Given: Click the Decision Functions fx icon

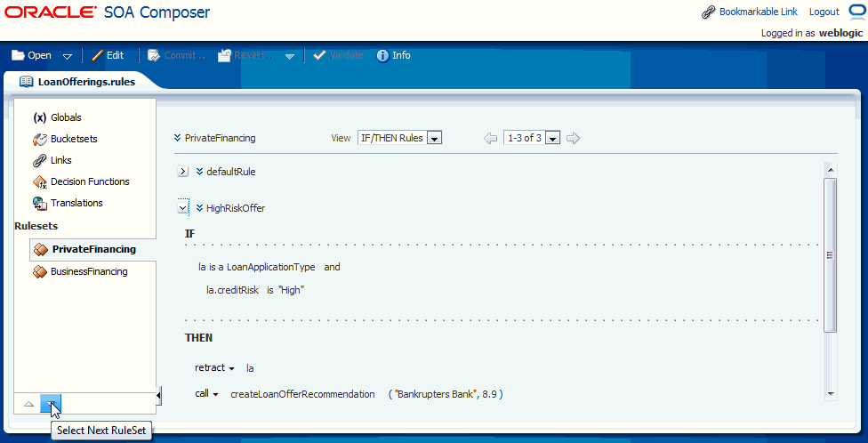Looking at the screenshot, I should [40, 181].
